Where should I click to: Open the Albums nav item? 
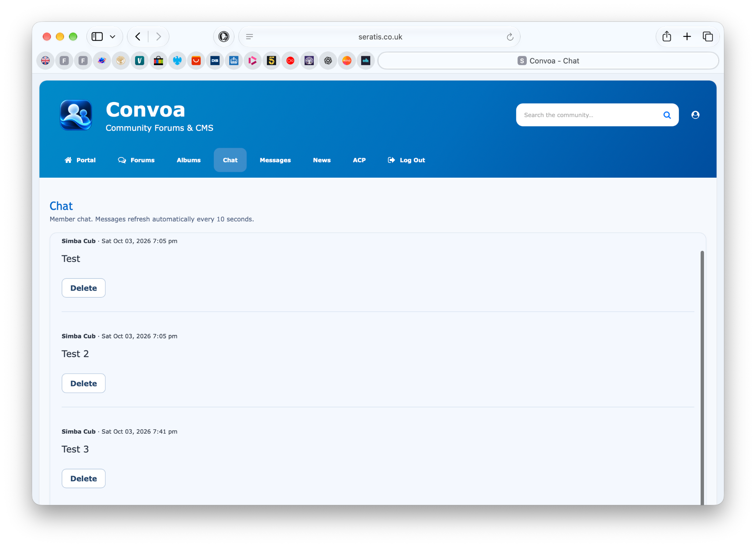coord(189,160)
